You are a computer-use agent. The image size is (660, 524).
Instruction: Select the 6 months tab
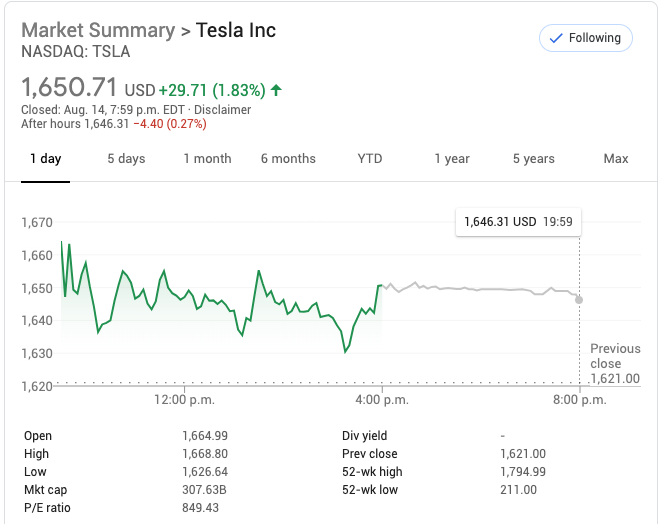[288, 158]
